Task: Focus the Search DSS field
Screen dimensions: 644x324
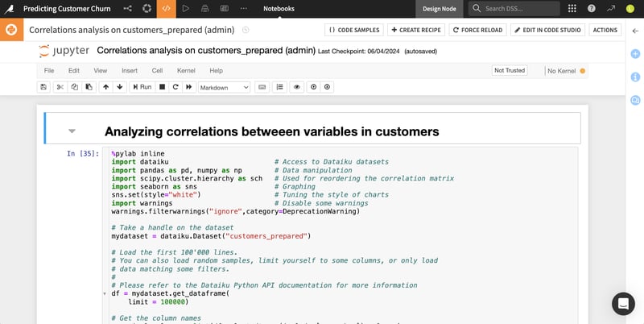Action: (514, 9)
